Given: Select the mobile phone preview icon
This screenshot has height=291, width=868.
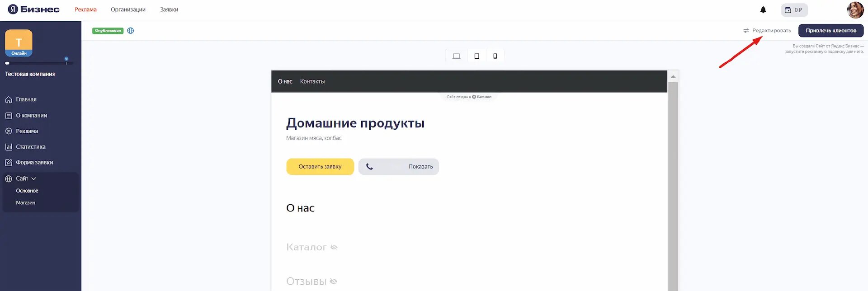Looking at the screenshot, I should point(495,56).
